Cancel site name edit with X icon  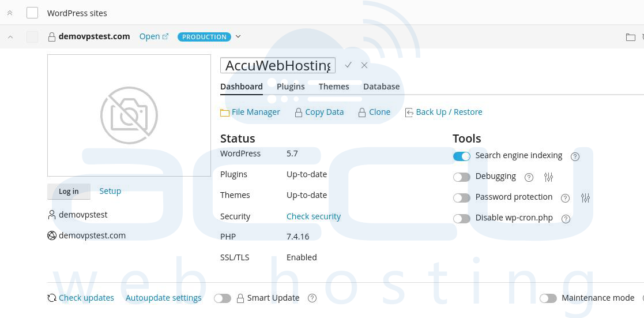pos(364,65)
